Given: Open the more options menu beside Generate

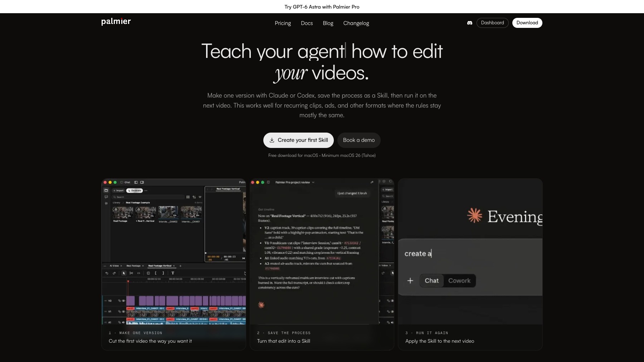Looking at the screenshot, I should [x=146, y=190].
